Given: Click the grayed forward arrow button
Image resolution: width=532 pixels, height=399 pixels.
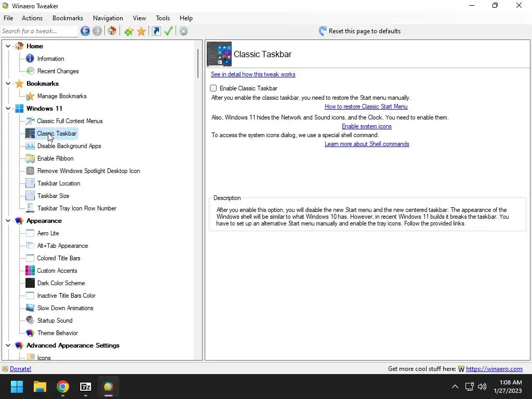Looking at the screenshot, I should [x=97, y=31].
